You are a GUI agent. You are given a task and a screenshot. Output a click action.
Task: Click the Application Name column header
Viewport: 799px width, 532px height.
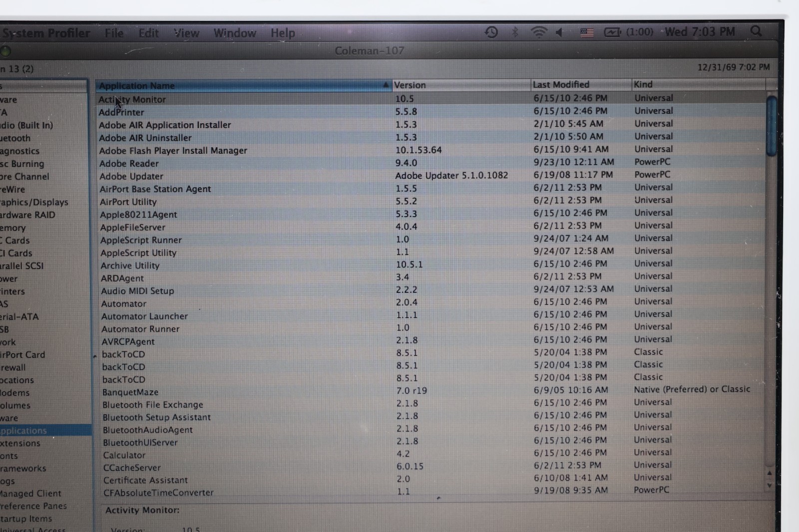[244, 85]
